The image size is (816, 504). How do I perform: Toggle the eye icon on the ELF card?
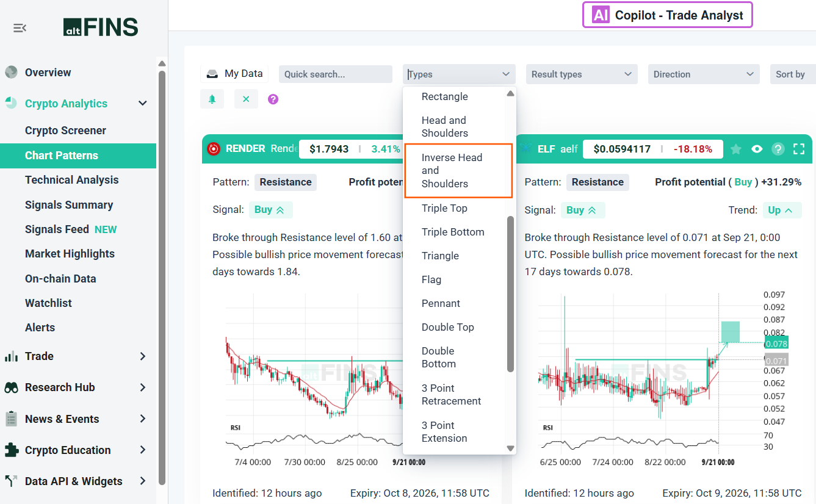757,149
